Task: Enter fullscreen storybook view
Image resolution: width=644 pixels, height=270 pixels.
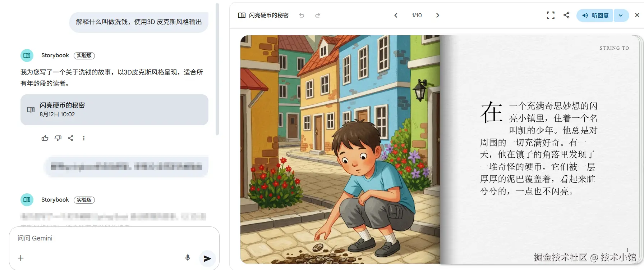Action: 551,15
